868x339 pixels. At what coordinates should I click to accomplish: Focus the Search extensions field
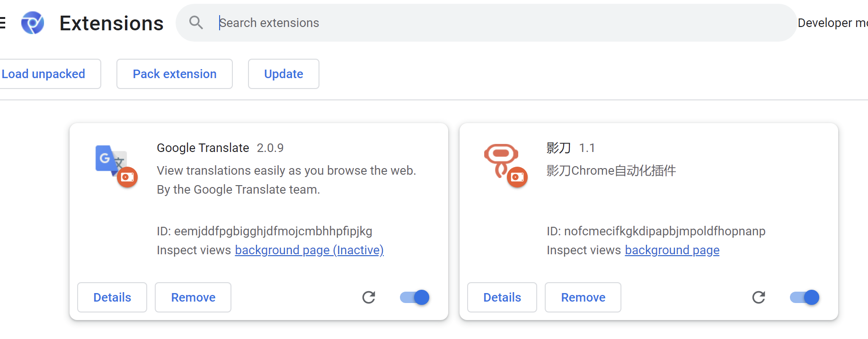tap(473, 23)
